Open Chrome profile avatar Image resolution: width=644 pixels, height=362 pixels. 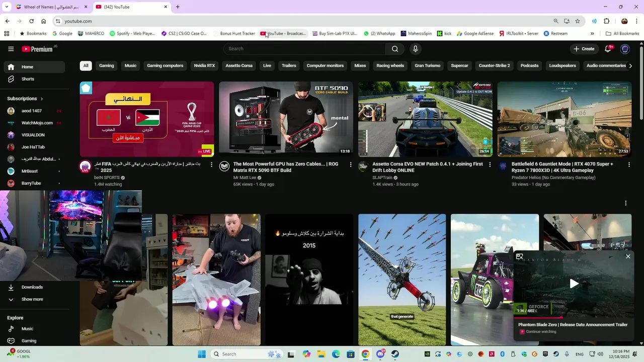pyautogui.click(x=624, y=21)
